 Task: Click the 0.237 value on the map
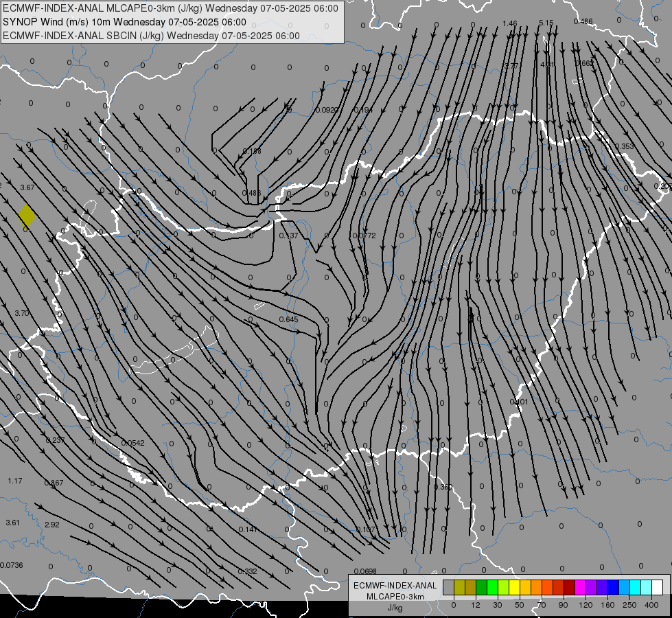(x=55, y=440)
